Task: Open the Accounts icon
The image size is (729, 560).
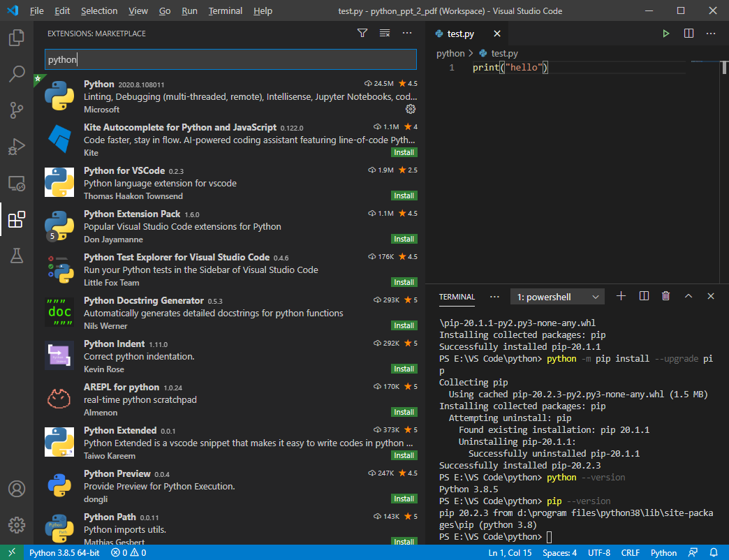Action: (x=17, y=489)
